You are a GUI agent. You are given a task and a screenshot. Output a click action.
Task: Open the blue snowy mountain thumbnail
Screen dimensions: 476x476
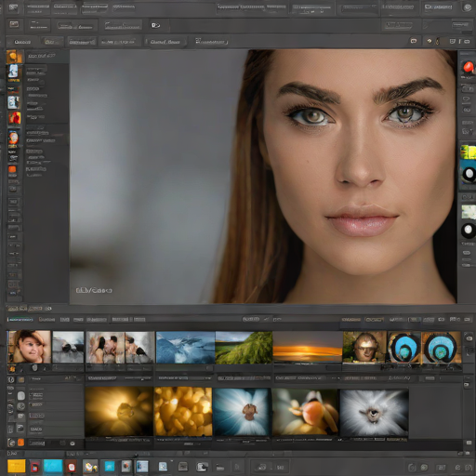[x=185, y=348]
